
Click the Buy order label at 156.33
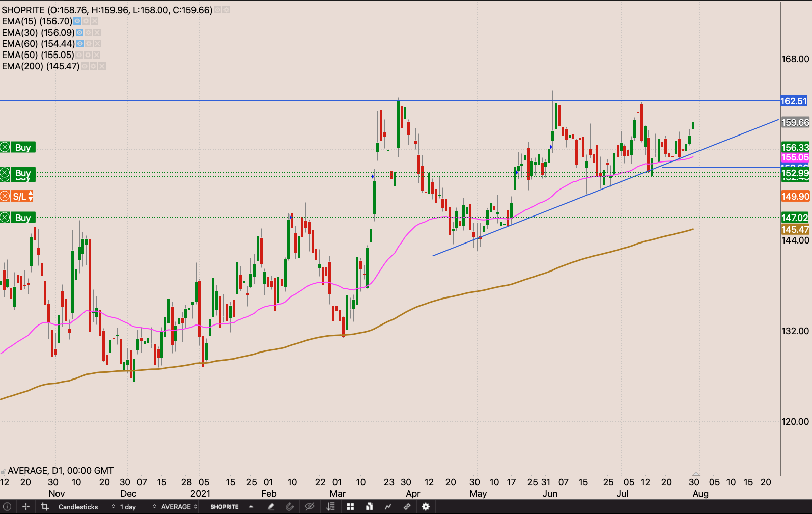[x=22, y=148]
